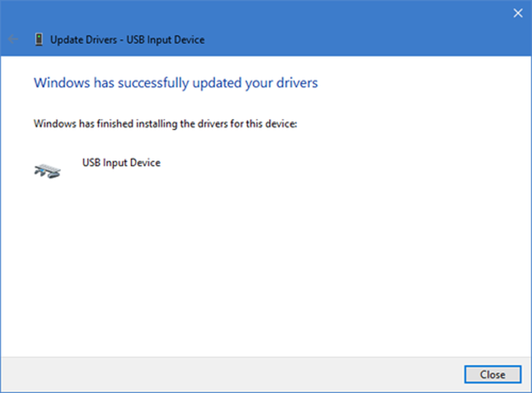Image resolution: width=532 pixels, height=393 pixels.
Task: Click the 'successfully updated your drivers' heading
Action: (x=176, y=83)
